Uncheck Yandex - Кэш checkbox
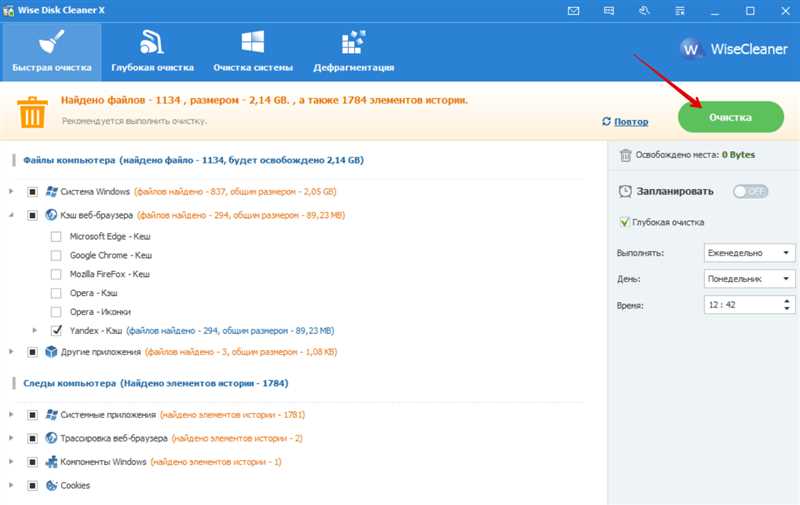The image size is (800, 505). pyautogui.click(x=56, y=331)
